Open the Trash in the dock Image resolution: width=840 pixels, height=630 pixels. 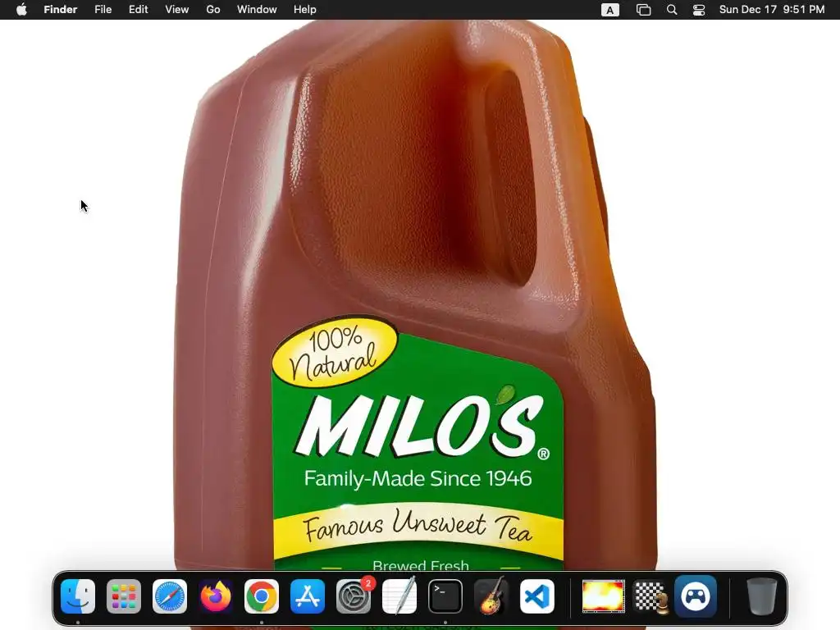coord(762,596)
